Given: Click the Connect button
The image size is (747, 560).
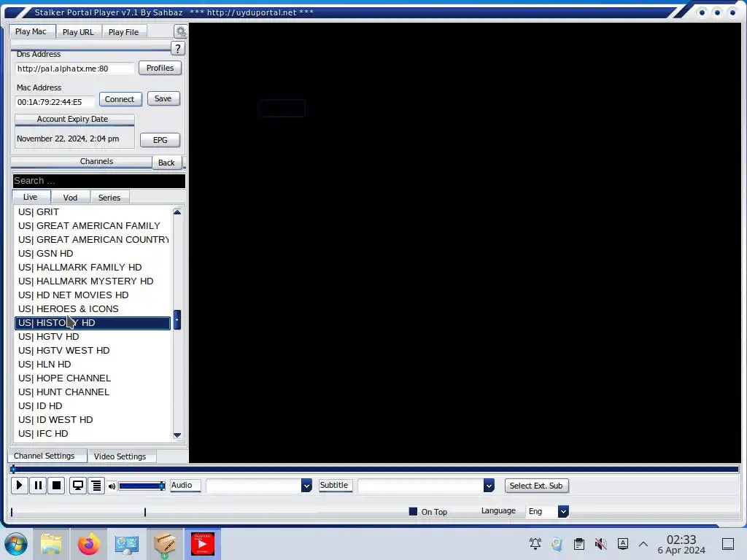Looking at the screenshot, I should [120, 99].
